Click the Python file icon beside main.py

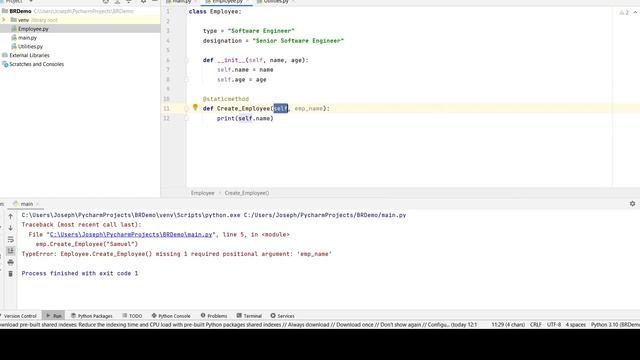pyautogui.click(x=14, y=38)
